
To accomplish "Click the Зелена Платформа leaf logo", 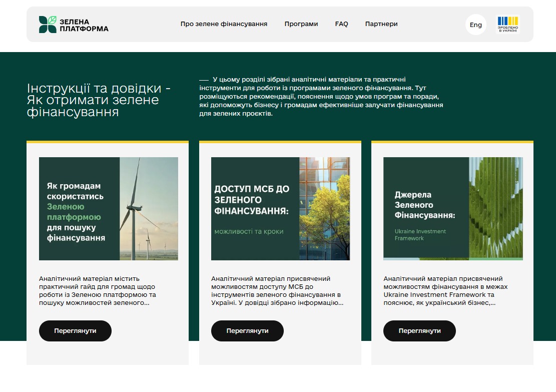I will [48, 25].
